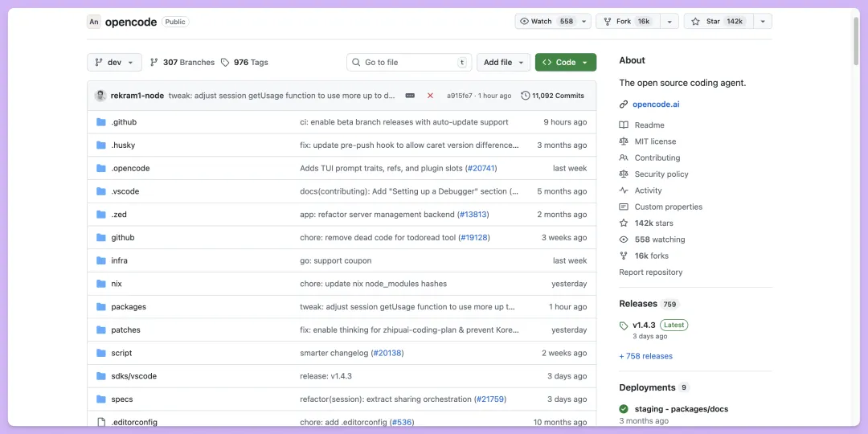Image resolution: width=868 pixels, height=434 pixels.
Task: Click the commit history clock icon
Action: (526, 96)
